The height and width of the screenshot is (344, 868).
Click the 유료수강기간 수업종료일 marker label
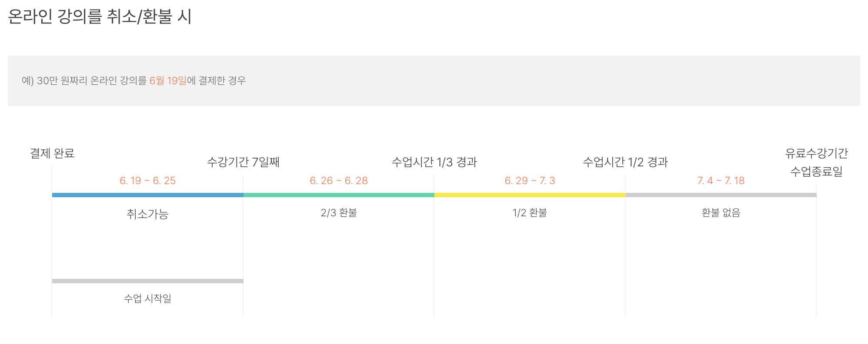click(x=817, y=162)
